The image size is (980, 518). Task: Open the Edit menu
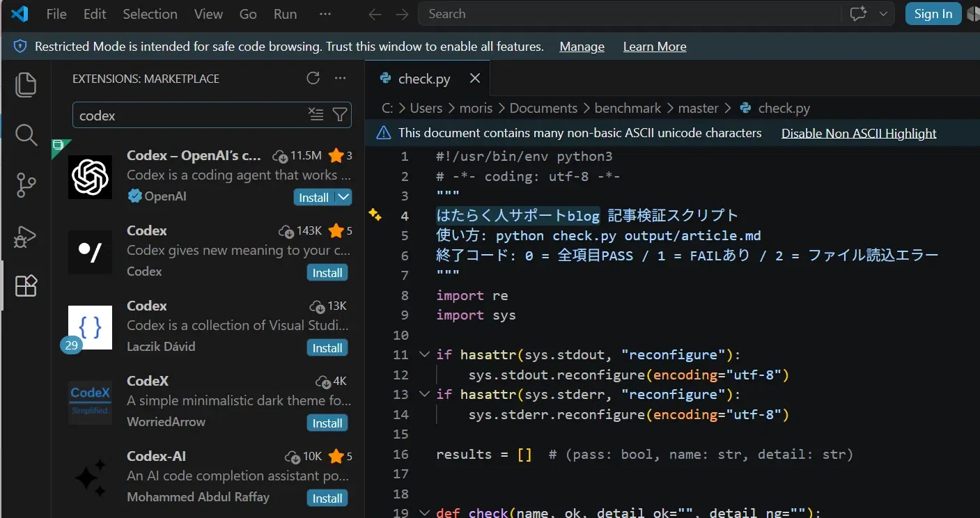click(x=95, y=14)
